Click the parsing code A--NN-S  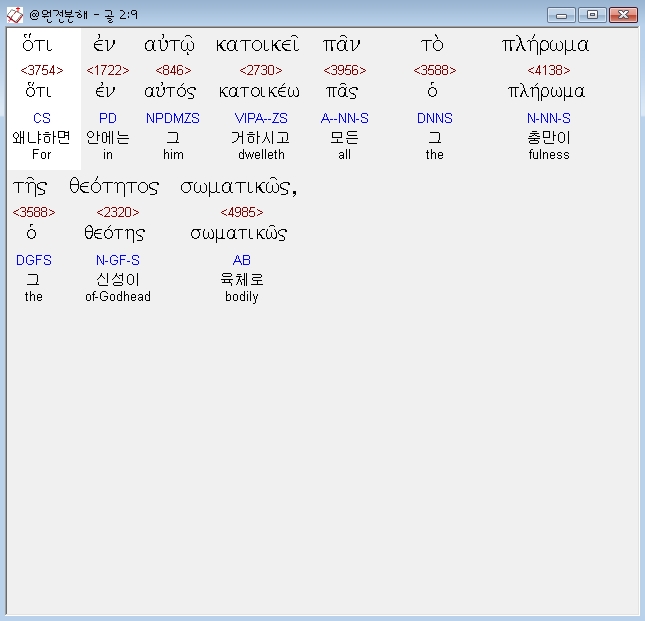point(345,118)
